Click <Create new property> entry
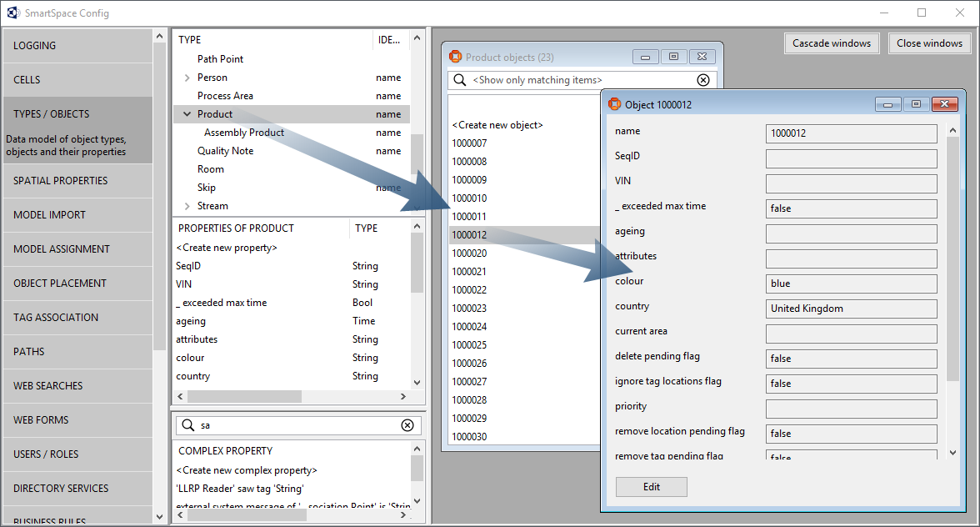The height and width of the screenshot is (527, 980). click(x=227, y=248)
